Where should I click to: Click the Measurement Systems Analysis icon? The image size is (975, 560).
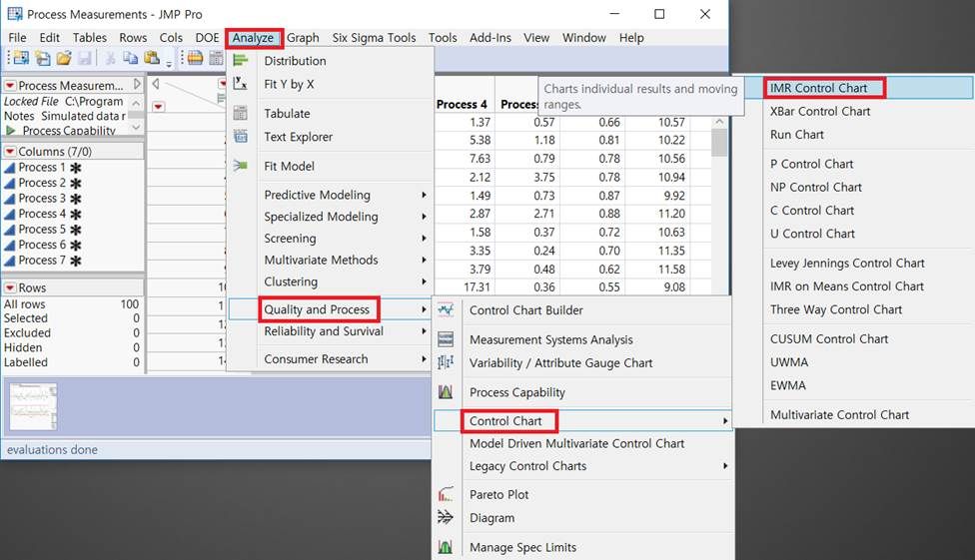tap(446, 339)
